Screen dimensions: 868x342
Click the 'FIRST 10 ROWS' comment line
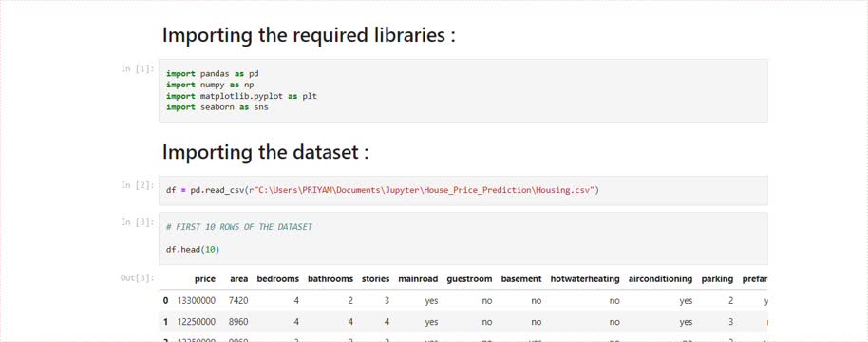pos(239,227)
